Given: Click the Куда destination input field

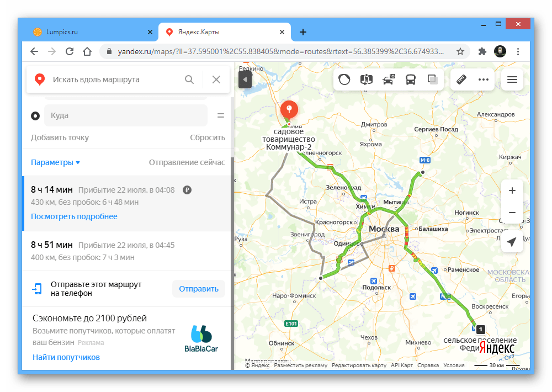Looking at the screenshot, I should [x=126, y=115].
